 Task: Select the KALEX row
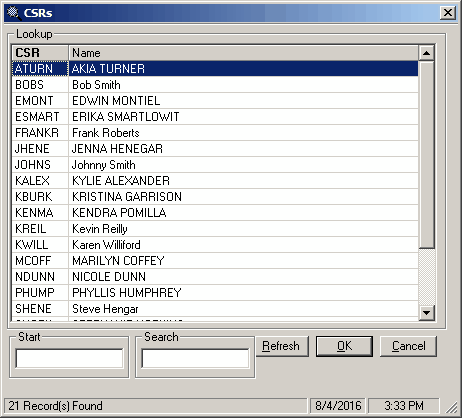pyautogui.click(x=215, y=181)
